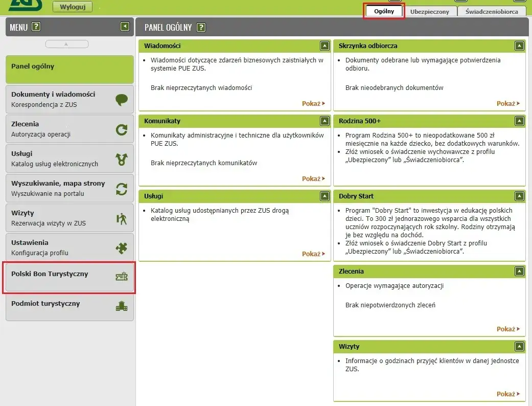Open help icon next to MENU title
The image size is (532, 406).
(36, 27)
